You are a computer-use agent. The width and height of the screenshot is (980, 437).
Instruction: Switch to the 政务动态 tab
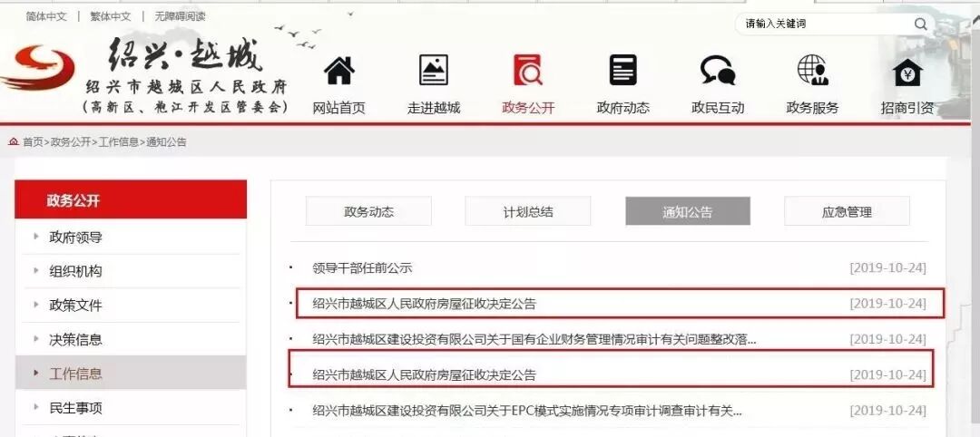click(368, 211)
